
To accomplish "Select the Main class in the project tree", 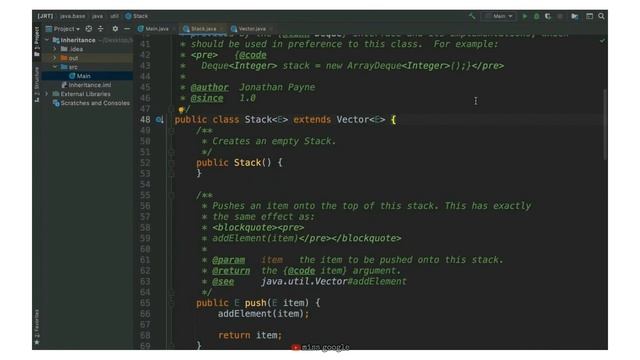I will [x=87, y=76].
